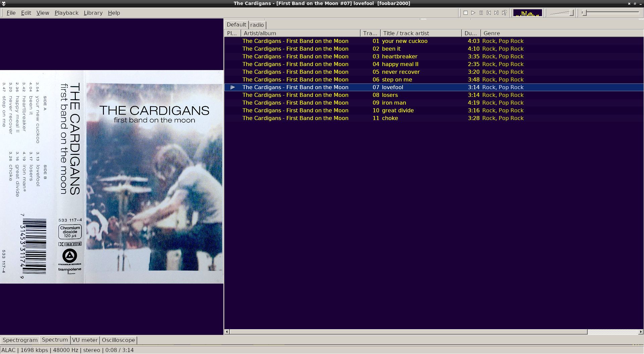Click the status bar playback time 0:08 / 3:14
Viewport: 644px width, 354px height.
coord(119,350)
